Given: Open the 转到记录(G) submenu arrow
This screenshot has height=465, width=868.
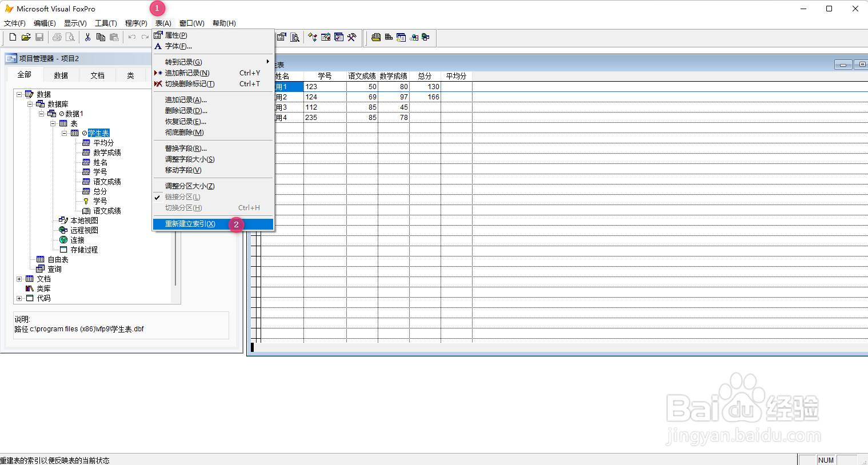Looking at the screenshot, I should 267,62.
